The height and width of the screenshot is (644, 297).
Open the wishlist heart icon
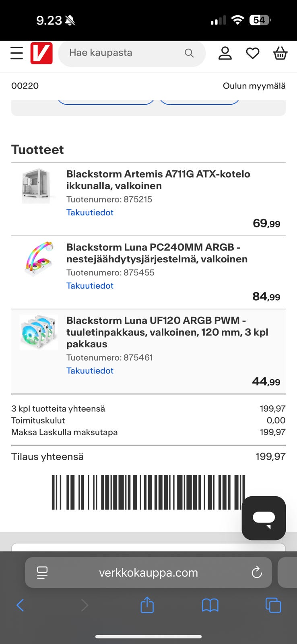pyautogui.click(x=253, y=53)
